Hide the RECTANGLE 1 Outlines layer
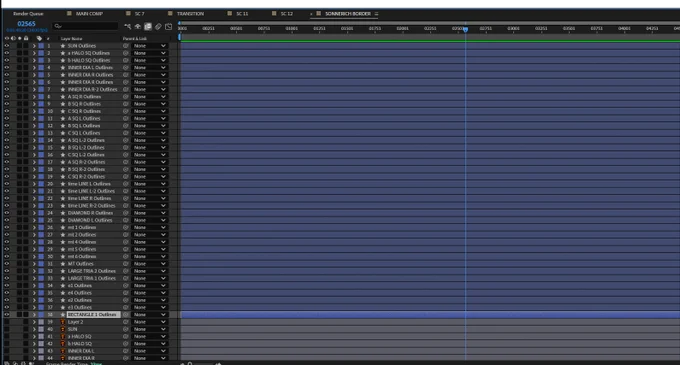Screen dimensions: 680x365 tap(7, 314)
